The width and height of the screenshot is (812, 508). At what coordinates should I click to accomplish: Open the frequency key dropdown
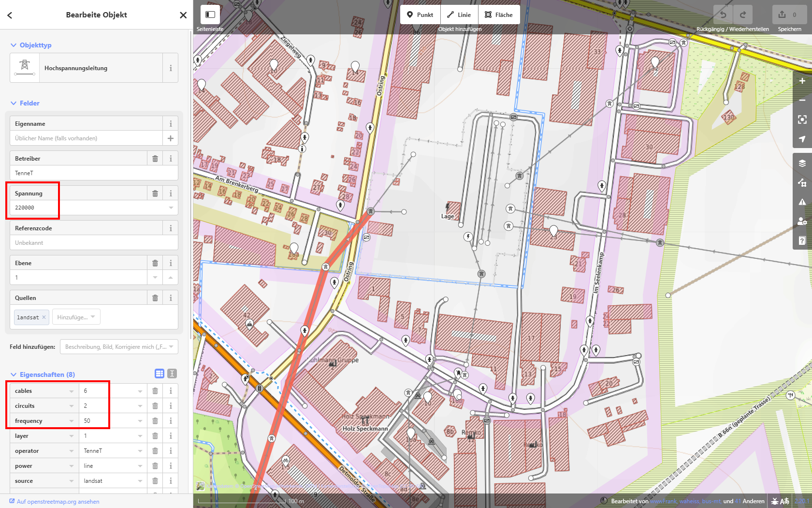coord(72,421)
